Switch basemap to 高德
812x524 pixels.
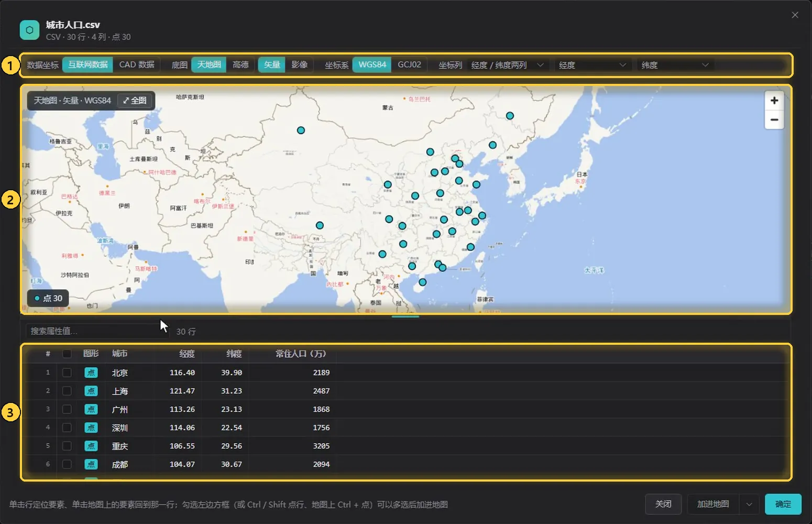coord(240,64)
